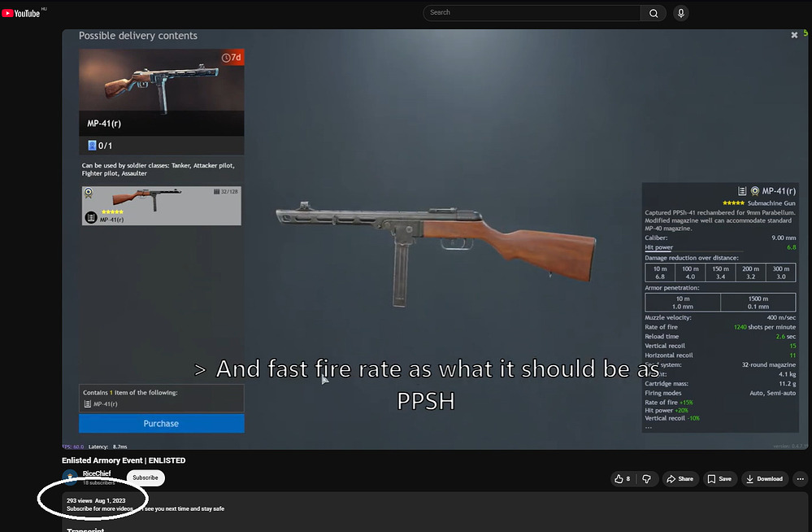
Task: Share the Enlisted Armory Event video
Action: pos(680,478)
